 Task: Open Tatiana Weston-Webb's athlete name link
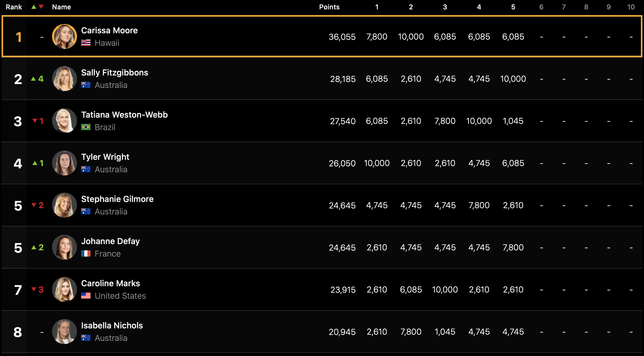pyautogui.click(x=124, y=115)
